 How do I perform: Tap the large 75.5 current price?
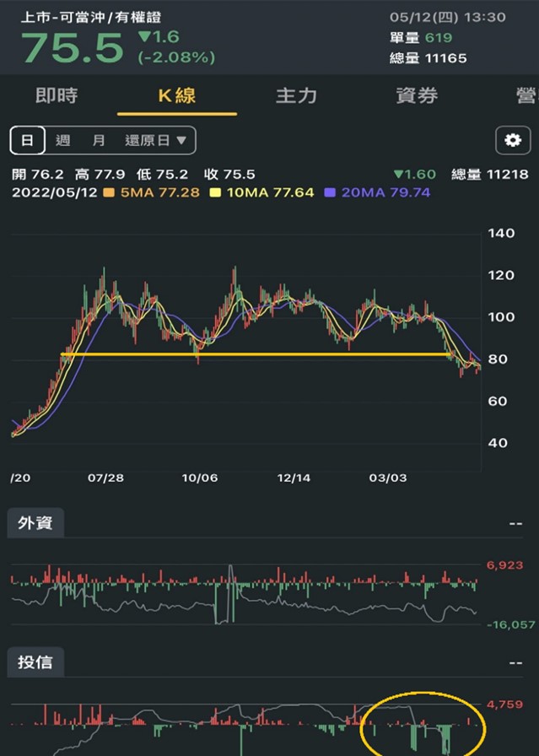[72, 49]
